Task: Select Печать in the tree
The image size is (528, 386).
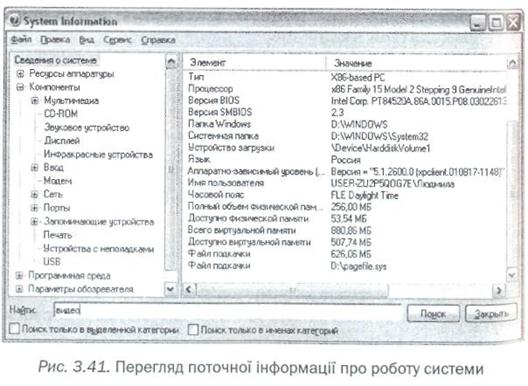Action: click(x=58, y=235)
